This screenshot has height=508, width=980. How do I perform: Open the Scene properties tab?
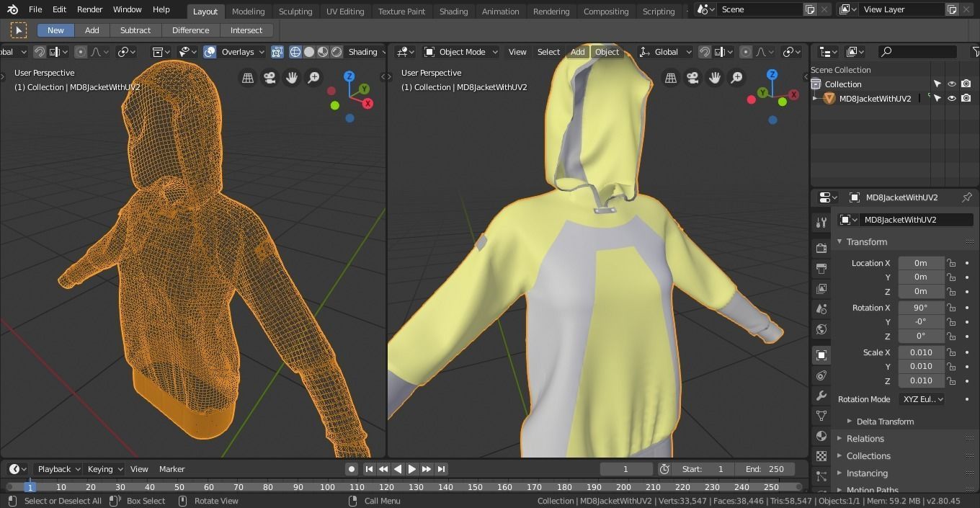[821, 308]
